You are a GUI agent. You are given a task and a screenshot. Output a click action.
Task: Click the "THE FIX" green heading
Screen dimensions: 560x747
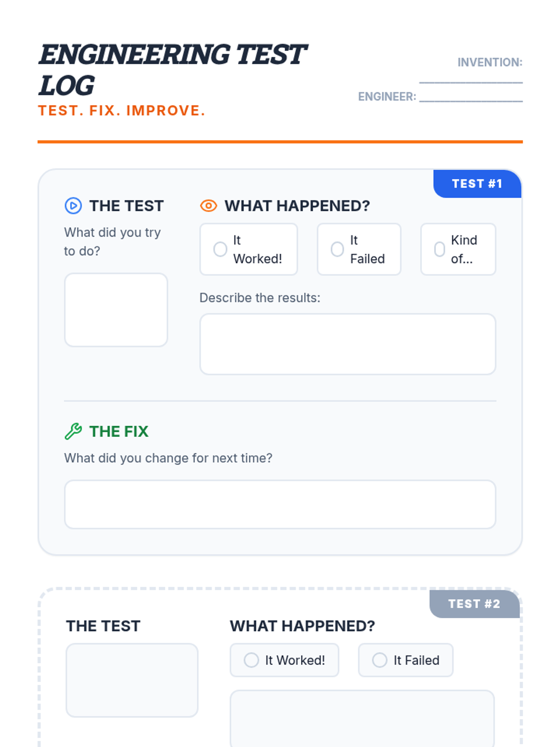tap(119, 431)
